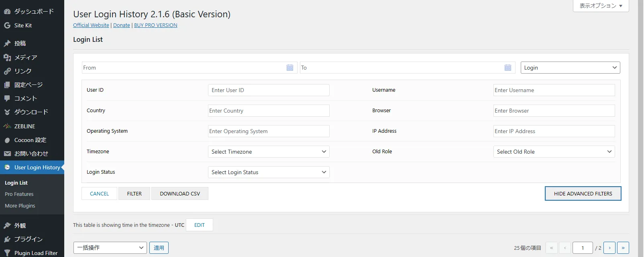Click the funnel icon for Plugin Load Filter
Viewport: 644px width, 257px height.
point(7,253)
